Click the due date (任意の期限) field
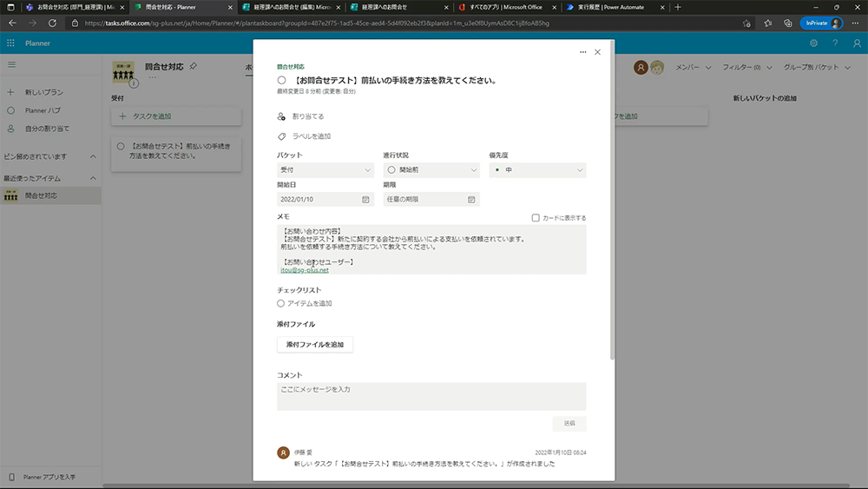Screen dimensions: 868x489 click(x=431, y=200)
